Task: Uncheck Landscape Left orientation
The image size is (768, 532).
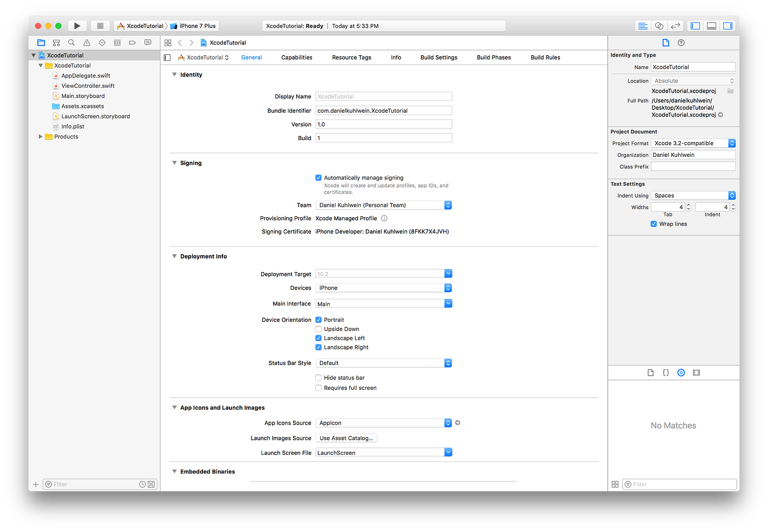Action: pos(318,338)
